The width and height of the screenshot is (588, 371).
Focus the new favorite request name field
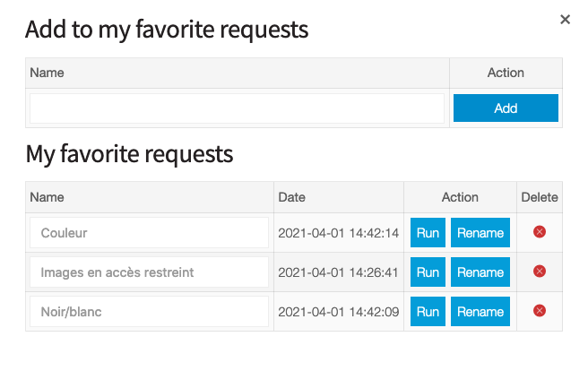tap(238, 108)
